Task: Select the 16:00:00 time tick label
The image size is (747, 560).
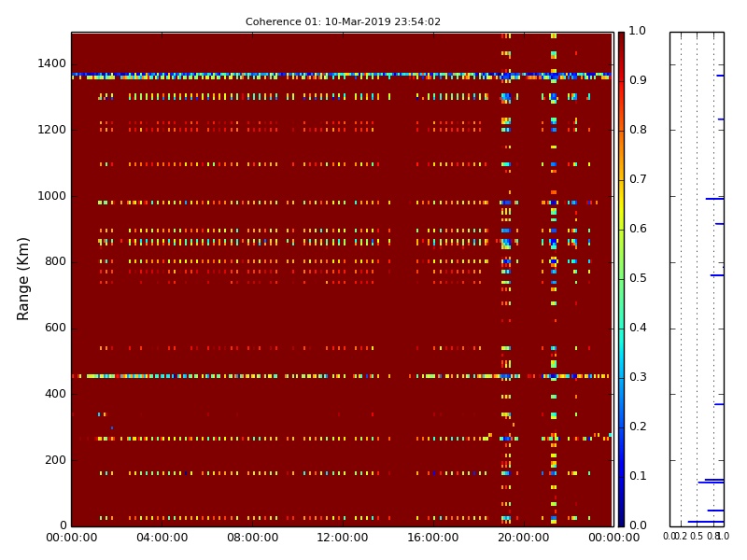Action: tap(433, 538)
